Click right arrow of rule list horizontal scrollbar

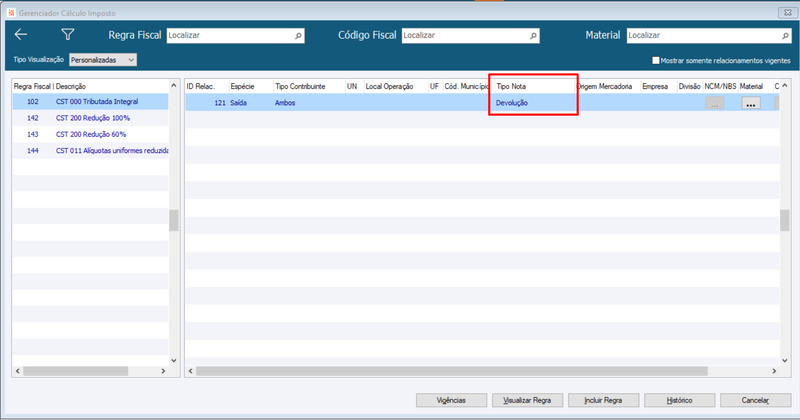(163, 371)
